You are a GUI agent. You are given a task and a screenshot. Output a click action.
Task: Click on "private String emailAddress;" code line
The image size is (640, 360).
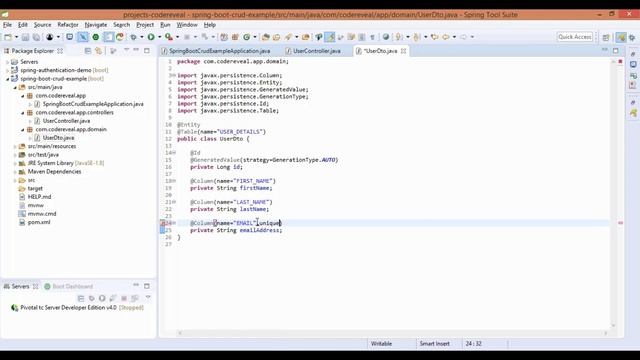coord(236,230)
